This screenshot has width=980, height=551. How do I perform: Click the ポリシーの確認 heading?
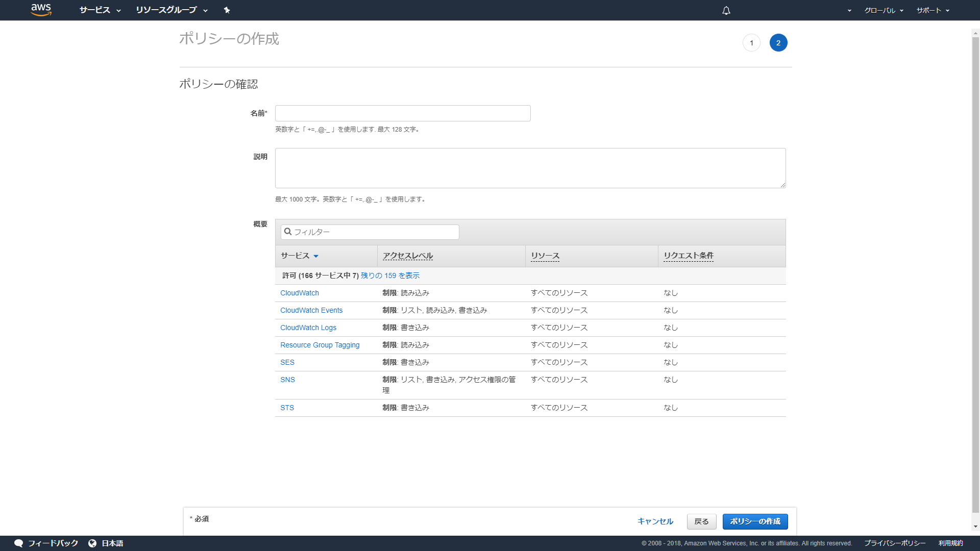[218, 84]
